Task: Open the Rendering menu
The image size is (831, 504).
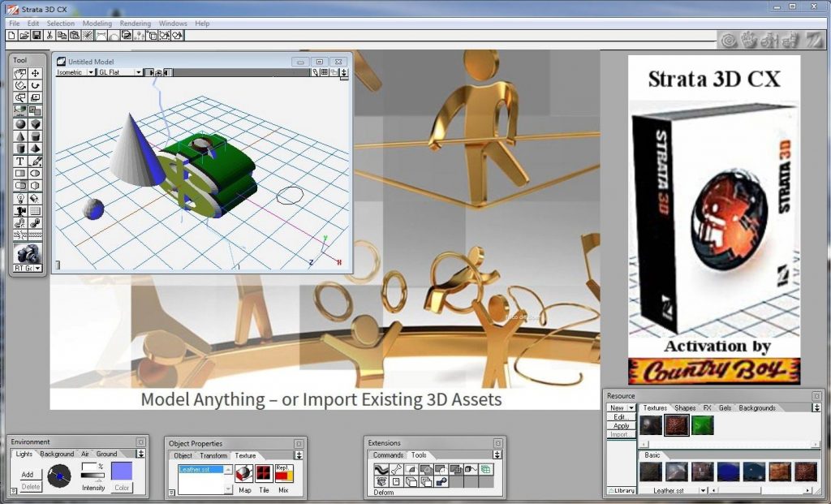Action: tap(136, 24)
